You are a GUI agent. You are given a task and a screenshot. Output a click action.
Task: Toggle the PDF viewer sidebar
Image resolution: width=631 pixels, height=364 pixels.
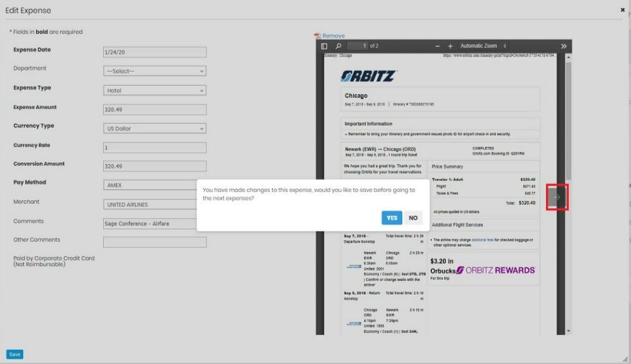(324, 46)
